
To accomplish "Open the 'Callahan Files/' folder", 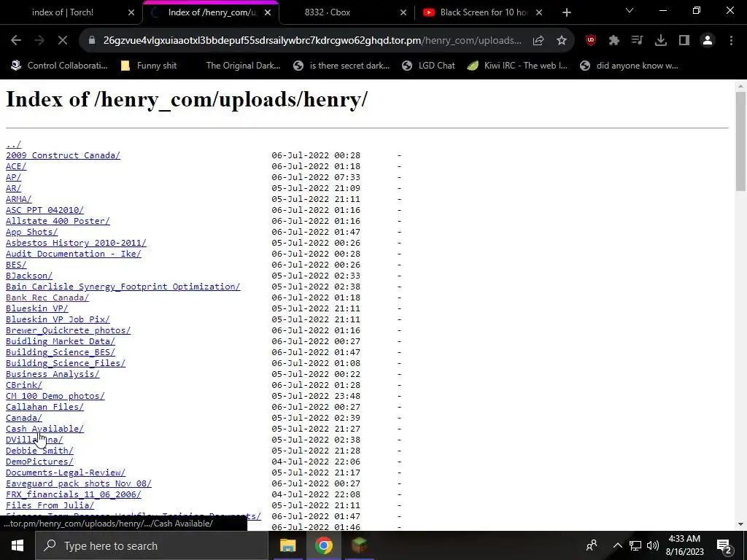I will point(44,407).
